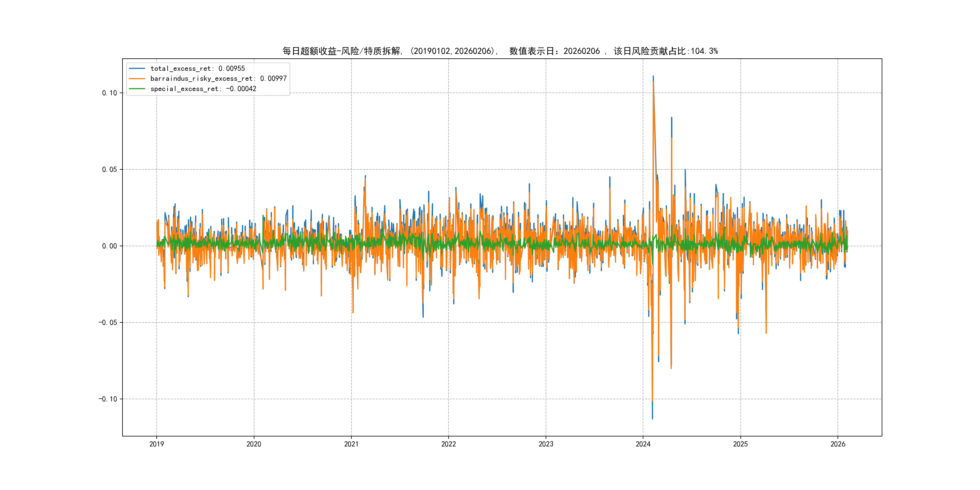Click the 2020 x-axis tick label
Viewport: 980px width, 490px height.
tap(254, 444)
